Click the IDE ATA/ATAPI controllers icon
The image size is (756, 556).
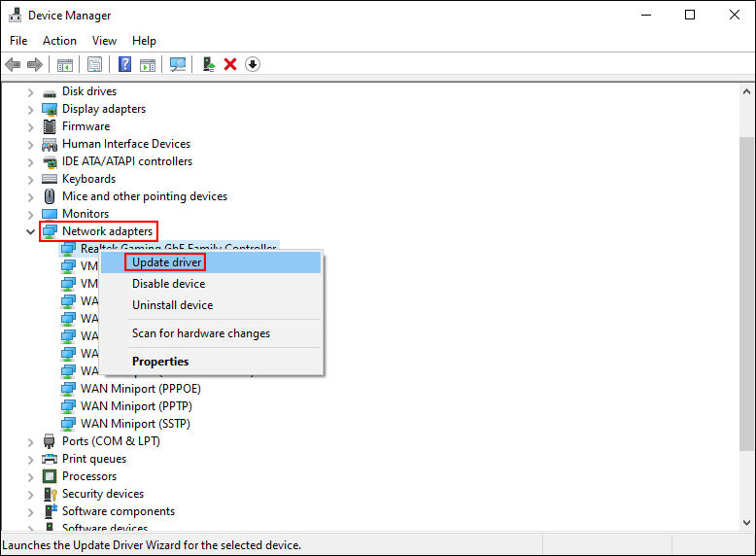[50, 161]
